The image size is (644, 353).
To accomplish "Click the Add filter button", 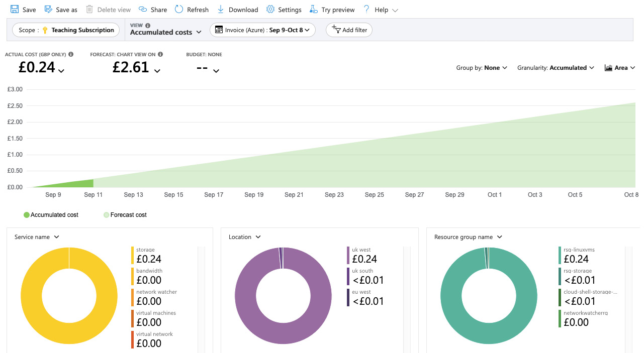I will coord(349,30).
